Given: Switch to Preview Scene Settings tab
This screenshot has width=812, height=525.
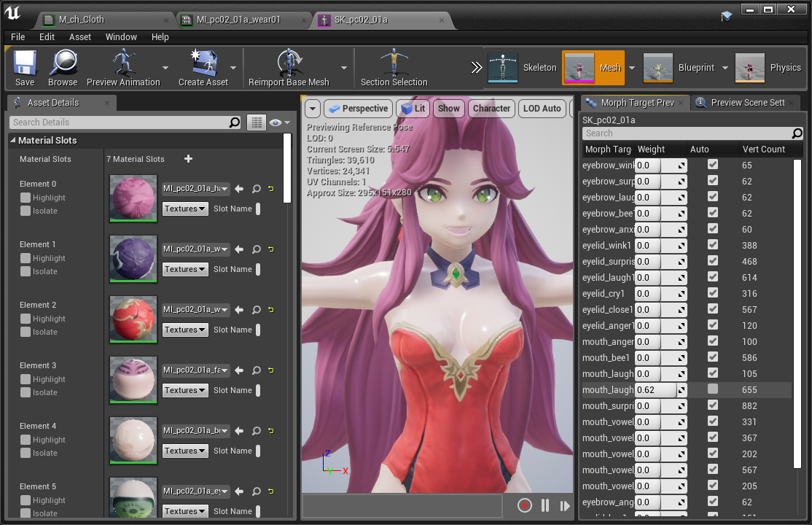Looking at the screenshot, I should [747, 103].
